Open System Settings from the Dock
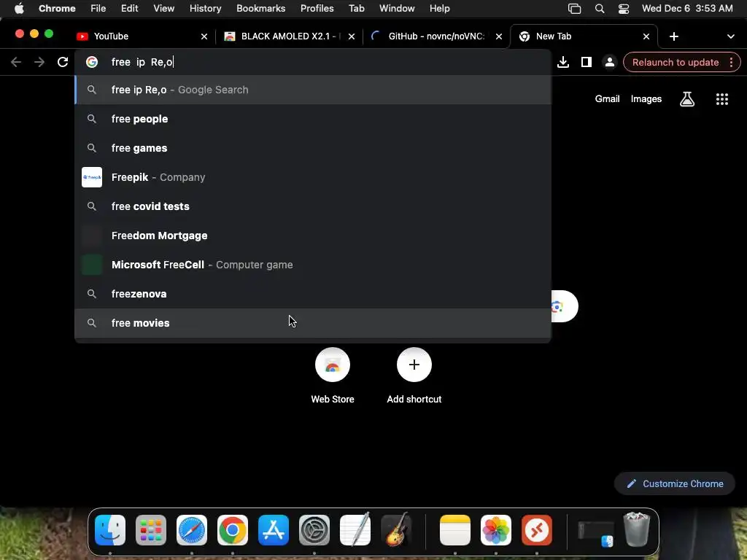Viewport: 747px width, 560px height. [314, 530]
